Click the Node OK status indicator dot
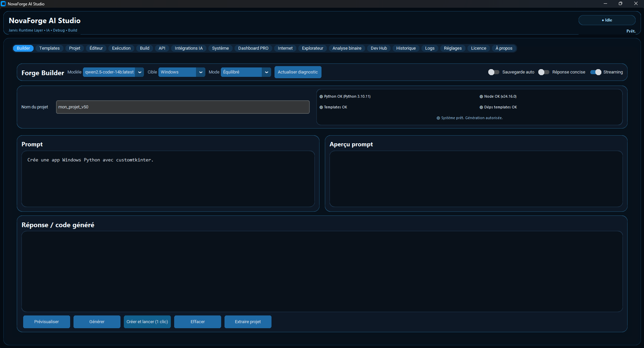 (x=481, y=97)
